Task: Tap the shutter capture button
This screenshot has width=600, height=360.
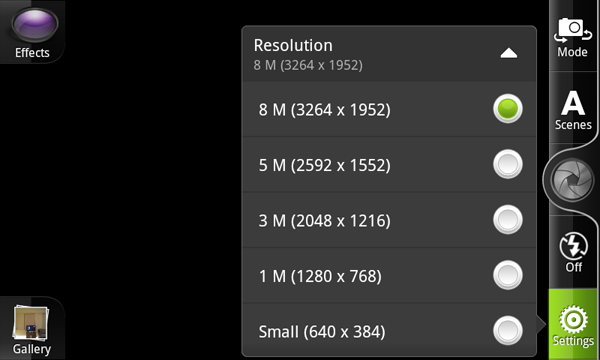Action: [x=572, y=179]
